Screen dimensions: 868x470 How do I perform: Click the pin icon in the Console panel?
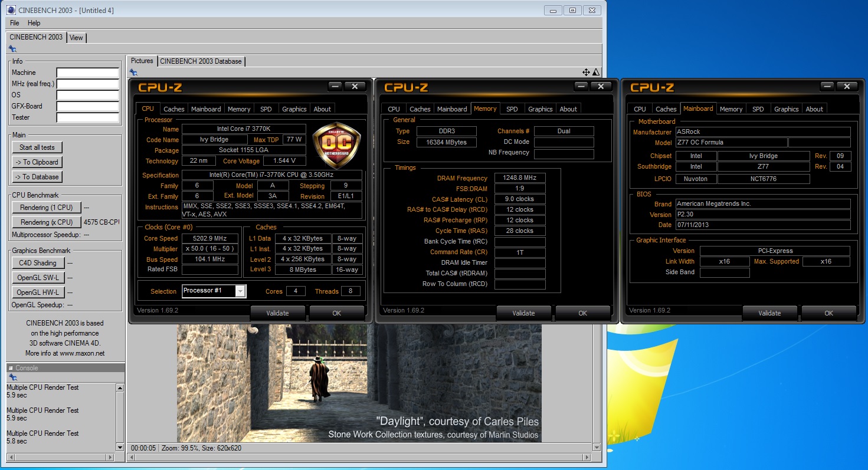[12, 377]
